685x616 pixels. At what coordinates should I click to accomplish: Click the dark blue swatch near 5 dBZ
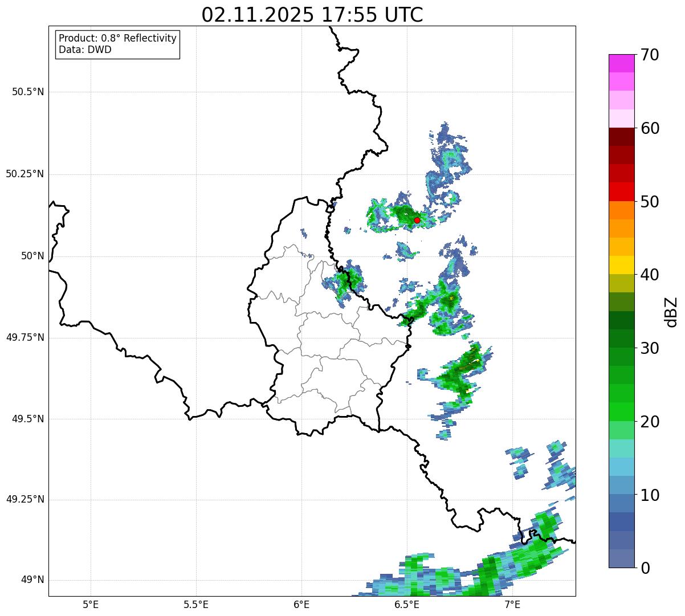(x=621, y=522)
